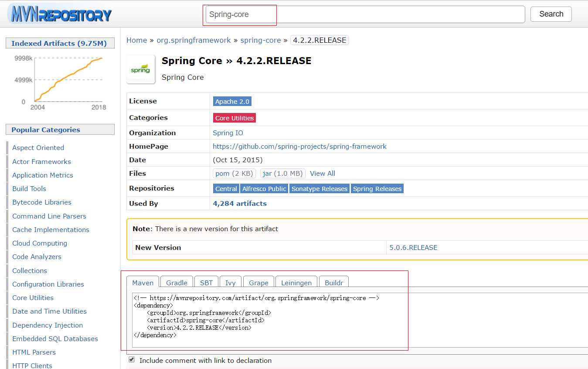Open the Cache Implementations category

click(x=51, y=230)
